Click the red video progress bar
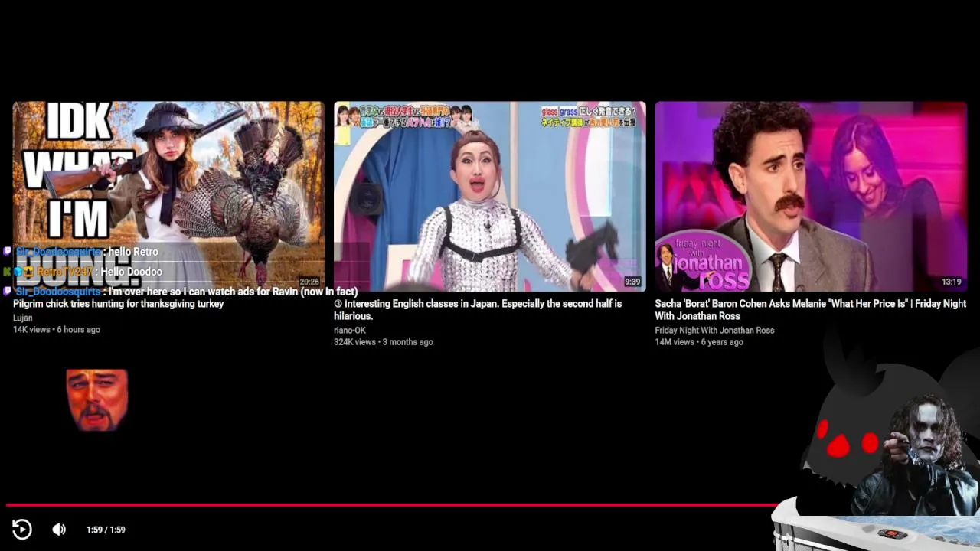 pos(390,505)
